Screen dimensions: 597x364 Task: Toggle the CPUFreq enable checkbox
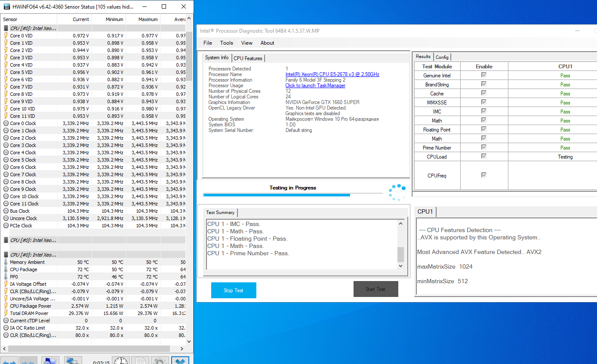click(x=484, y=175)
